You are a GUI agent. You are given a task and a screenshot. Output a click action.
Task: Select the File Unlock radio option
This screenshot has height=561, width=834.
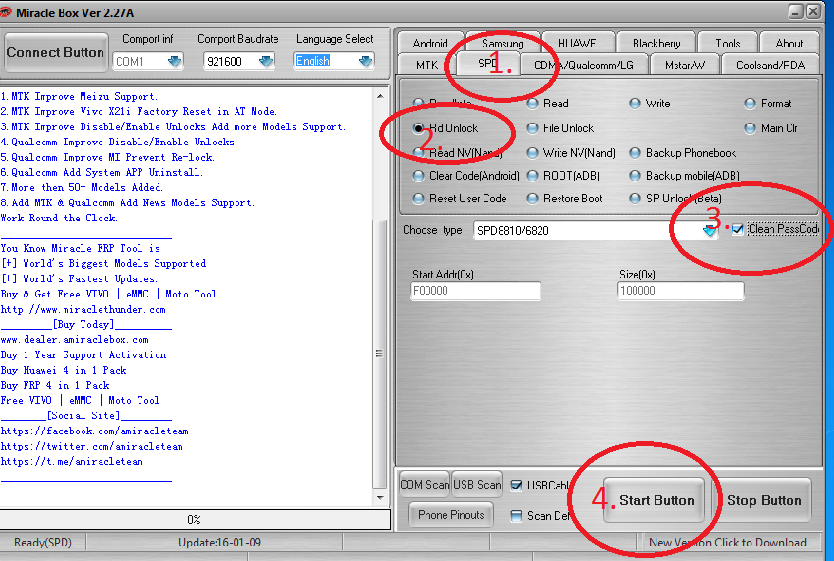click(x=532, y=128)
